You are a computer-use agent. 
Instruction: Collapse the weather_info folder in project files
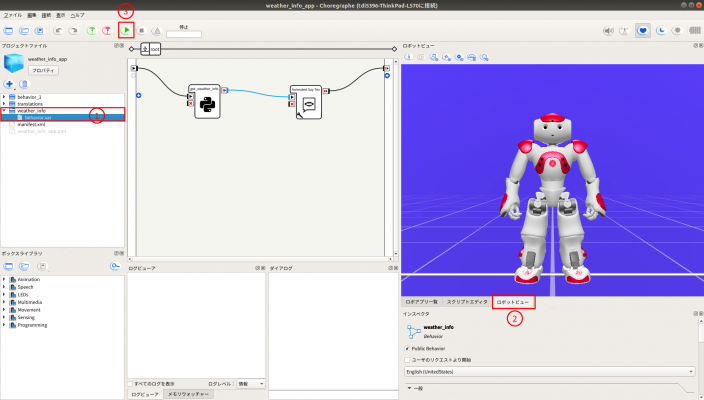[4, 111]
